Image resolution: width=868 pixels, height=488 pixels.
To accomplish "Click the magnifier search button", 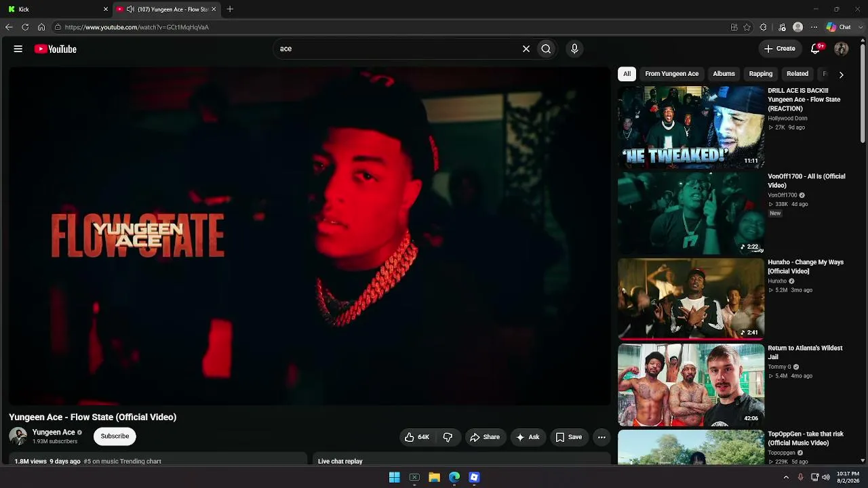I will tap(546, 49).
